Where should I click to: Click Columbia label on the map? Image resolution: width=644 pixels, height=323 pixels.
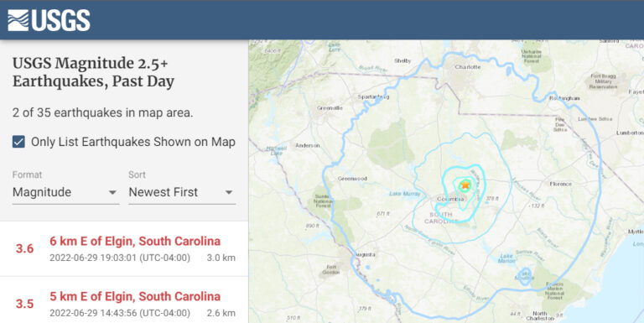pos(450,200)
